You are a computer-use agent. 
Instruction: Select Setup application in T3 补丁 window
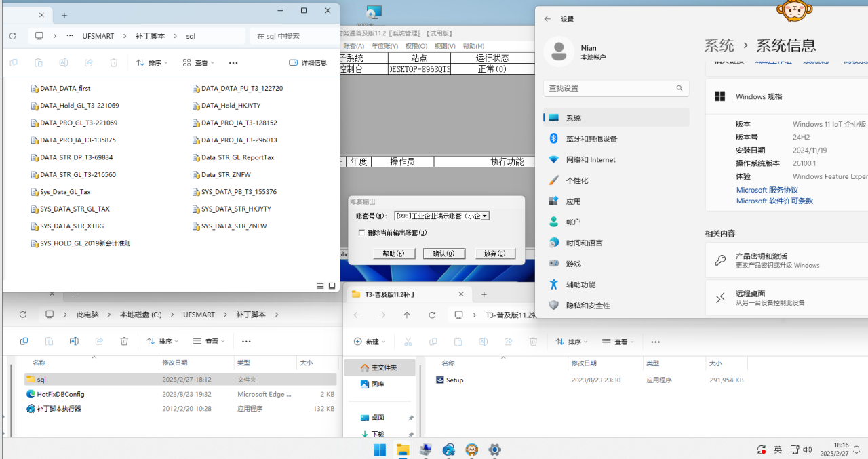pos(454,380)
